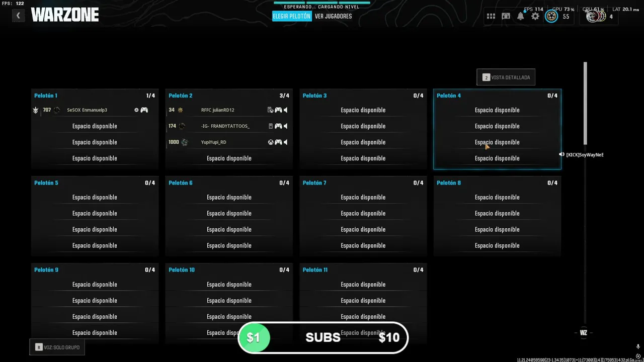Screen dimensions: 644x362
Task: Click rank emblem next to level 1000
Action: coord(185,142)
